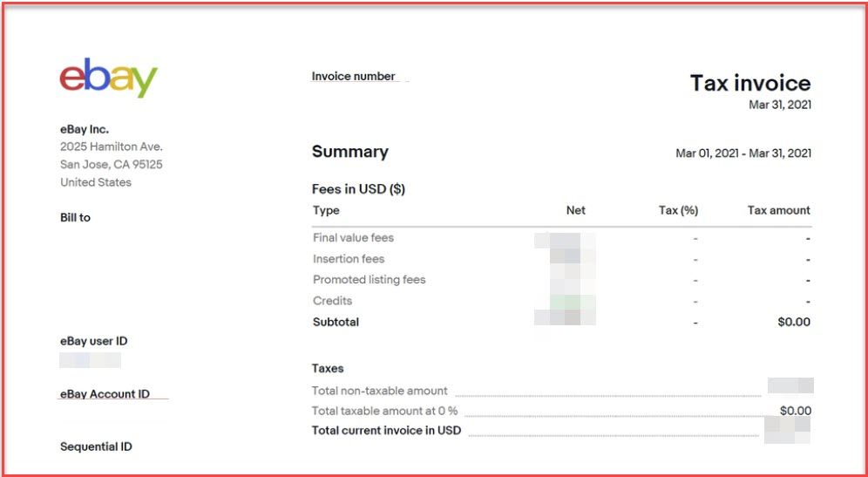This screenshot has height=477, width=868.
Task: Click the Subtotal tax amount '$0.00'
Action: point(794,322)
